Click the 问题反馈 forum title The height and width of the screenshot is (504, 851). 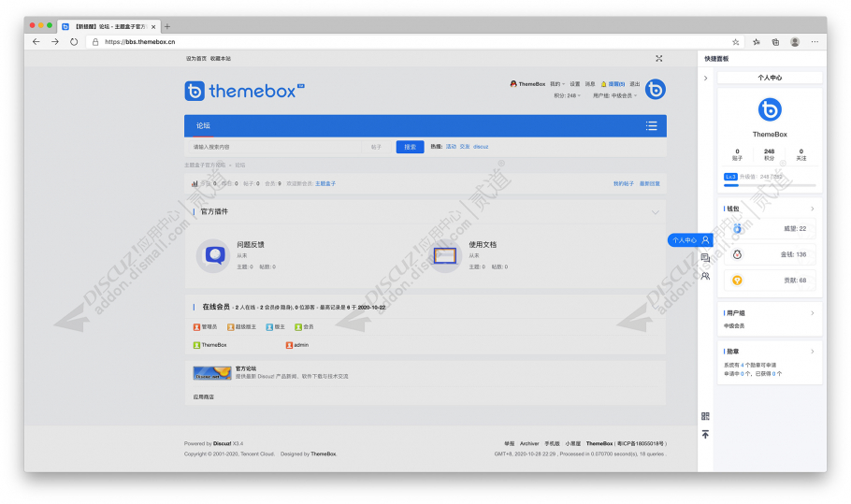coord(251,245)
